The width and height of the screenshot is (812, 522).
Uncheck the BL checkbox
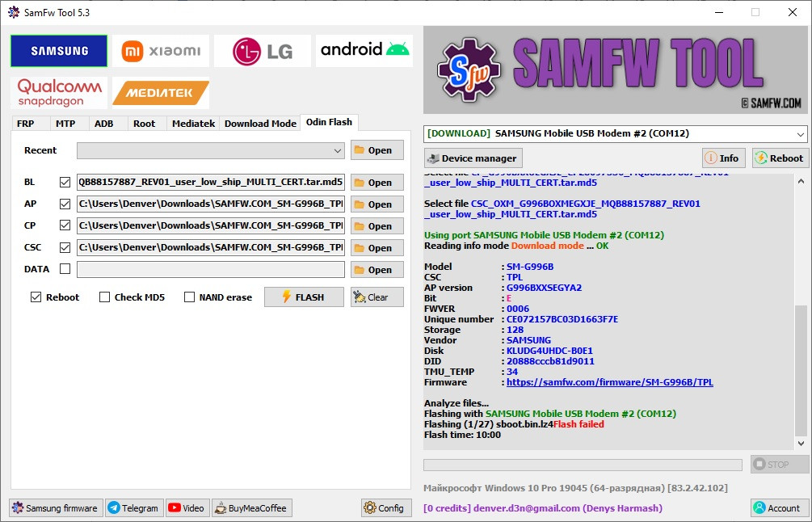pyautogui.click(x=65, y=183)
